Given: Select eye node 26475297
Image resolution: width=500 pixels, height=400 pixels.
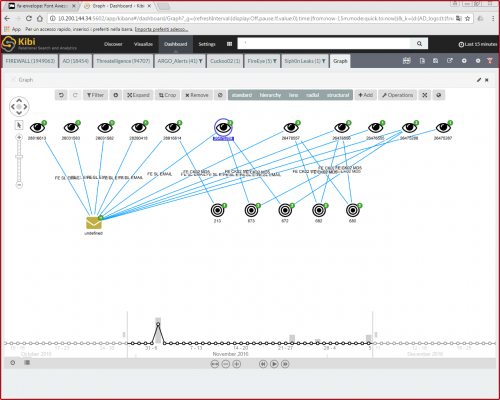Looking at the screenshot, I should pyautogui.click(x=443, y=127).
